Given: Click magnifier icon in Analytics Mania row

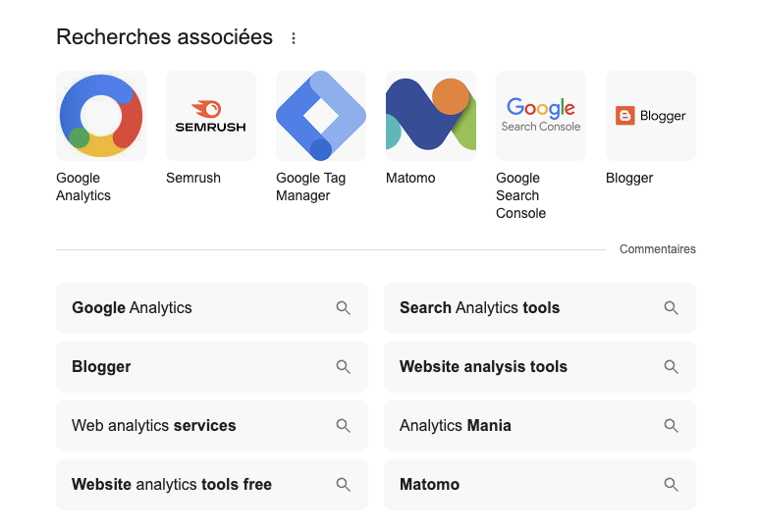Looking at the screenshot, I should [672, 426].
